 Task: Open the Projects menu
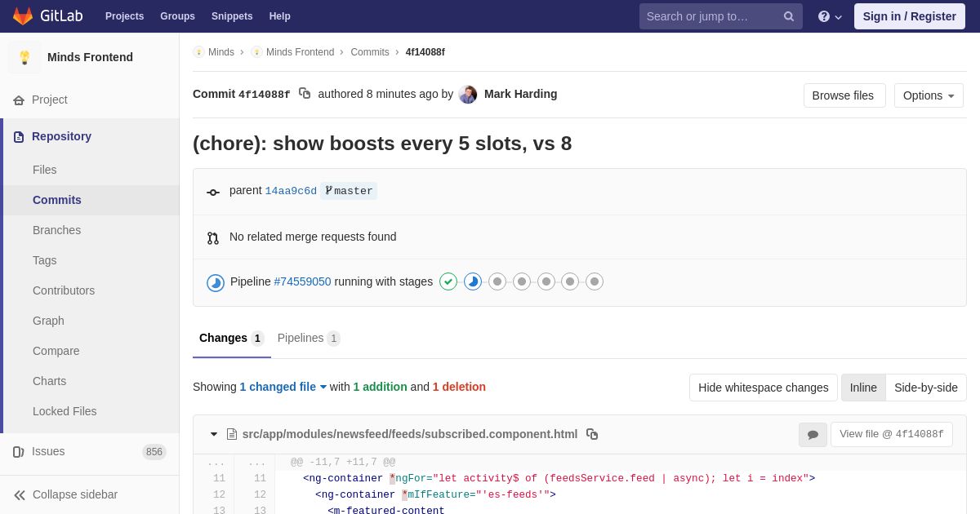pyautogui.click(x=124, y=16)
